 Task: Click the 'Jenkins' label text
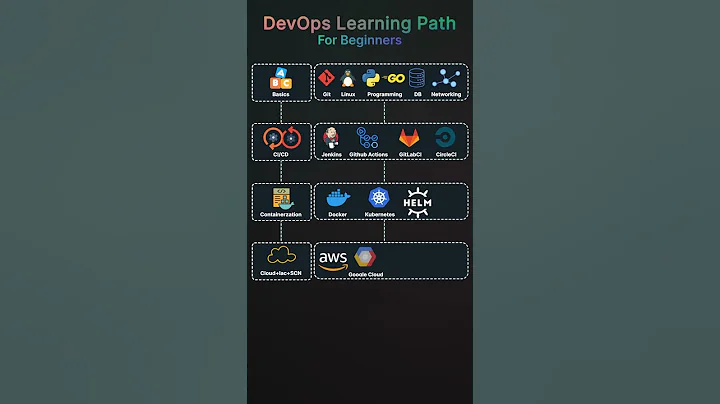(x=332, y=155)
